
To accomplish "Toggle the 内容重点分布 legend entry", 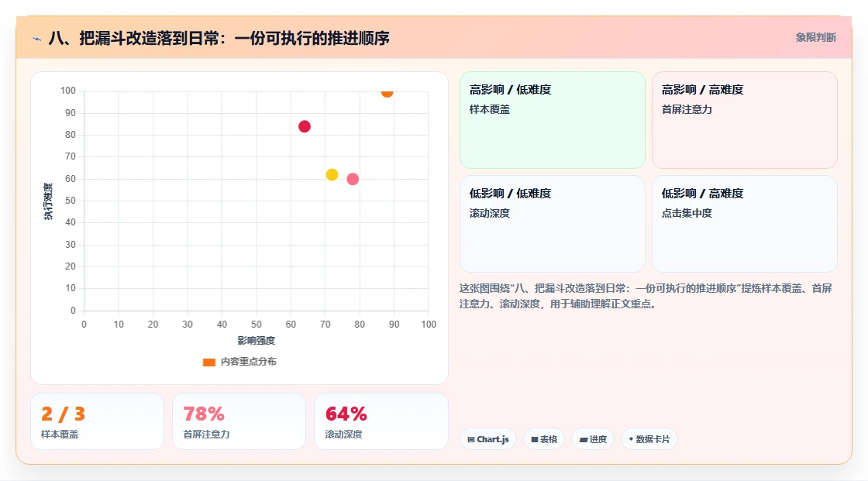I will coord(239,362).
